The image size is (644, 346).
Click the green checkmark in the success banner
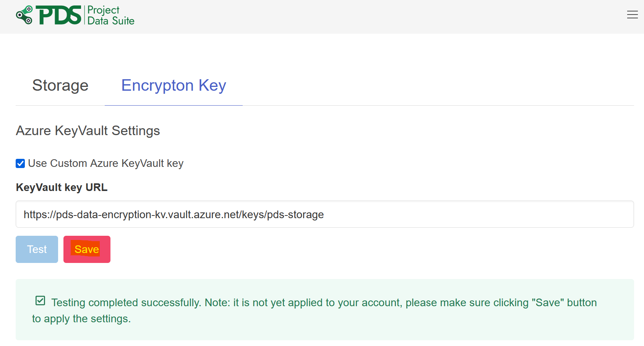pyautogui.click(x=40, y=301)
